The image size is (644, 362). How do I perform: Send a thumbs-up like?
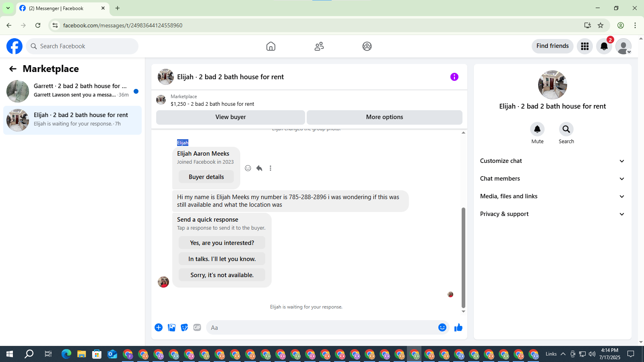tap(458, 327)
